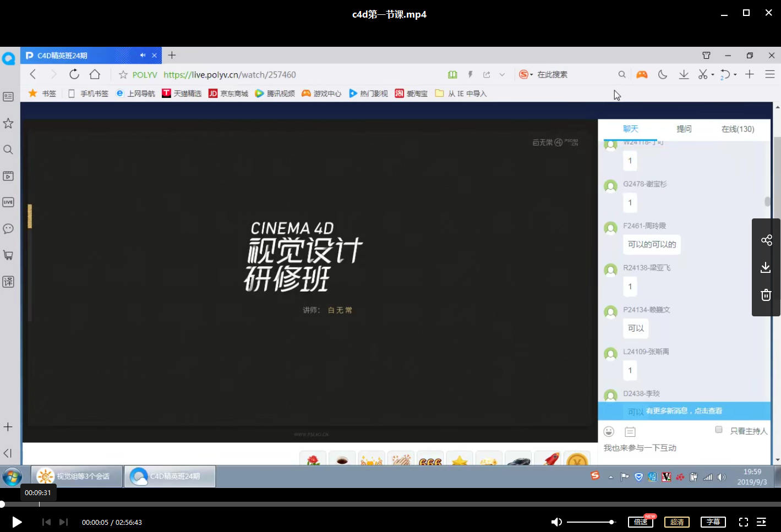
Task: Click the download icon on the side panel
Action: pyautogui.click(x=766, y=268)
